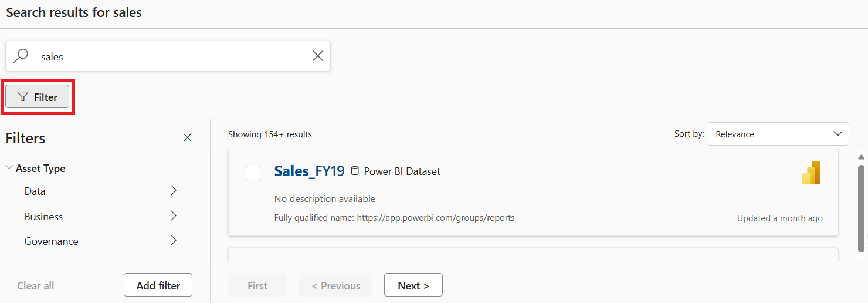Go to the Next results page
Screen dimensions: 868x303
click(413, 285)
